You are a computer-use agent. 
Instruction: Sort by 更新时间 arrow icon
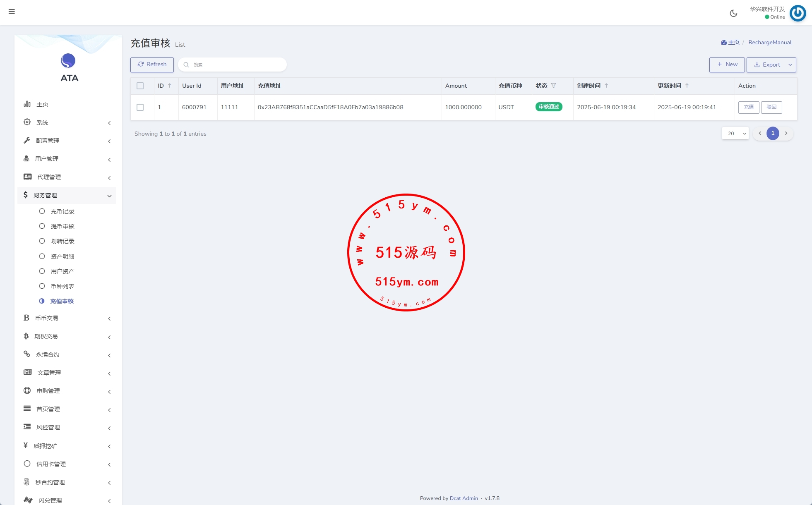click(687, 86)
